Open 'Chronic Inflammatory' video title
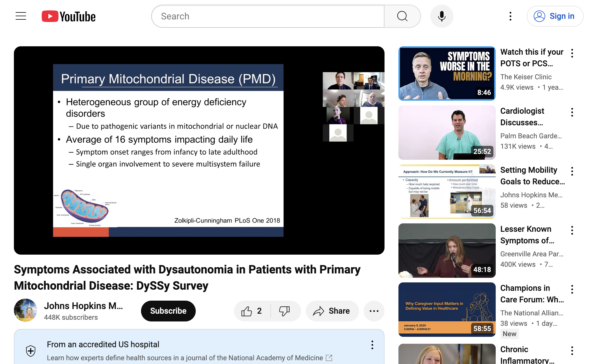The height and width of the screenshot is (364, 593). [x=527, y=355]
